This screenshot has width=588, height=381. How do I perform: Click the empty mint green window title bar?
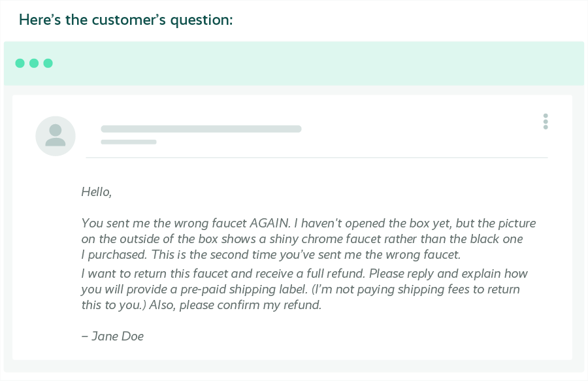click(294, 63)
